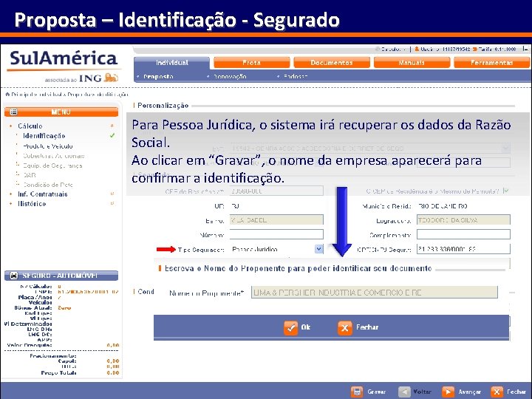Click the Logradouro input field

(463, 220)
